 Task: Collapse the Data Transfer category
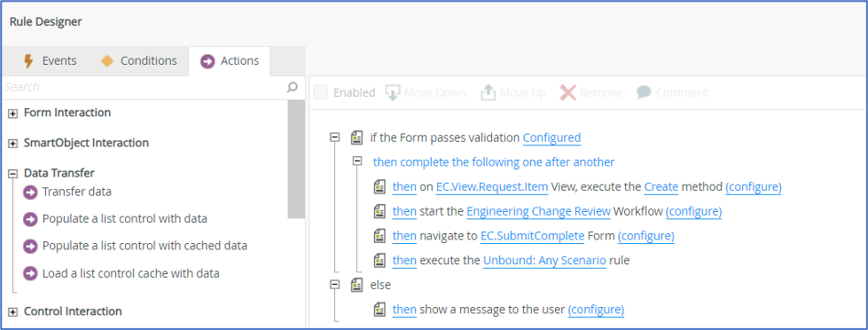(12, 174)
